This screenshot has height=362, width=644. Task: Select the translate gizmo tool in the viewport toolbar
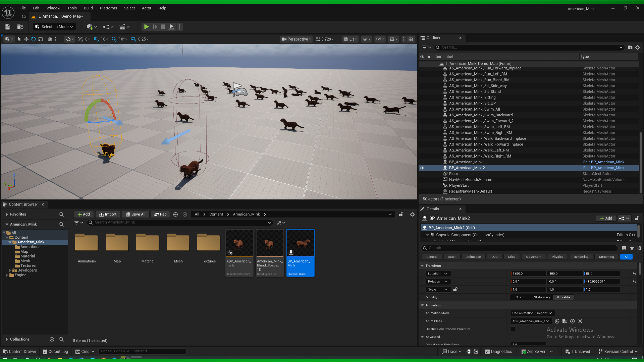coord(26,39)
